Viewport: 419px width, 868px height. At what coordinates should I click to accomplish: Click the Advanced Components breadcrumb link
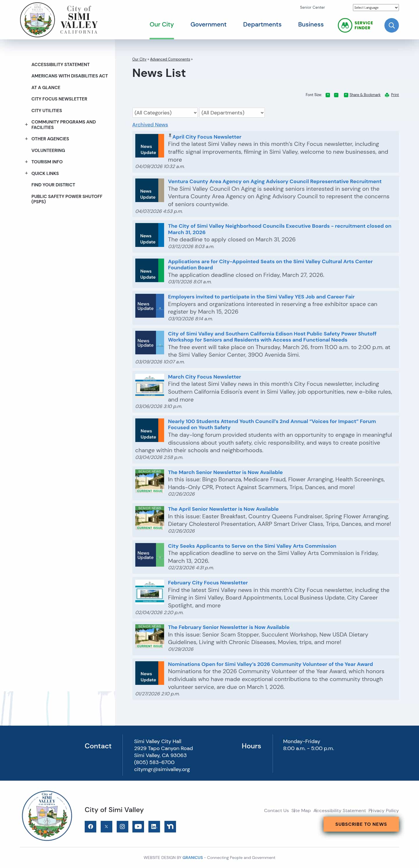tap(170, 59)
